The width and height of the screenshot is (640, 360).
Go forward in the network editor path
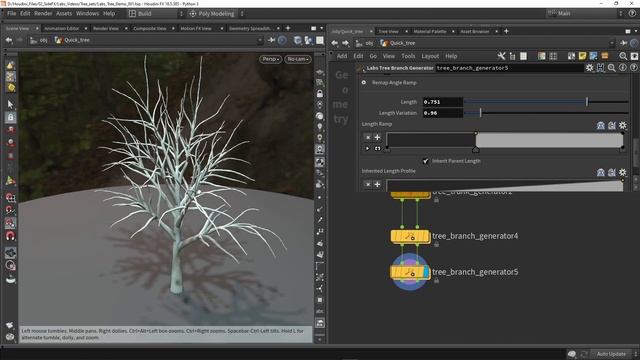coord(345,43)
